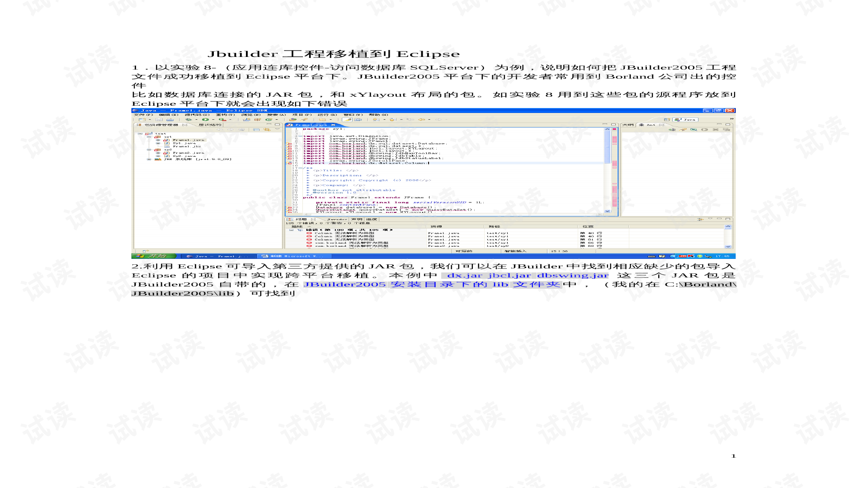The width and height of the screenshot is (868, 488).
Task: Click the JBuilder2005 安装目录下的 lib 文件夹 link
Action: [x=432, y=284]
